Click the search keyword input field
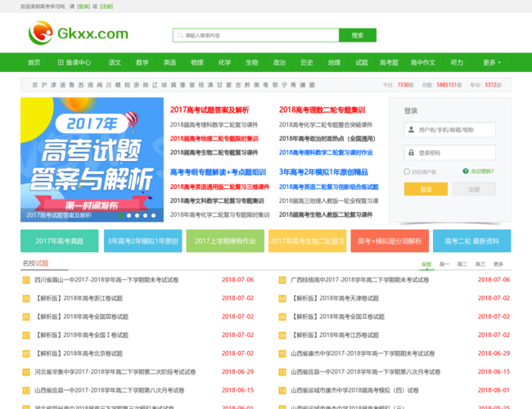The height and width of the screenshot is (409, 532). (x=255, y=35)
